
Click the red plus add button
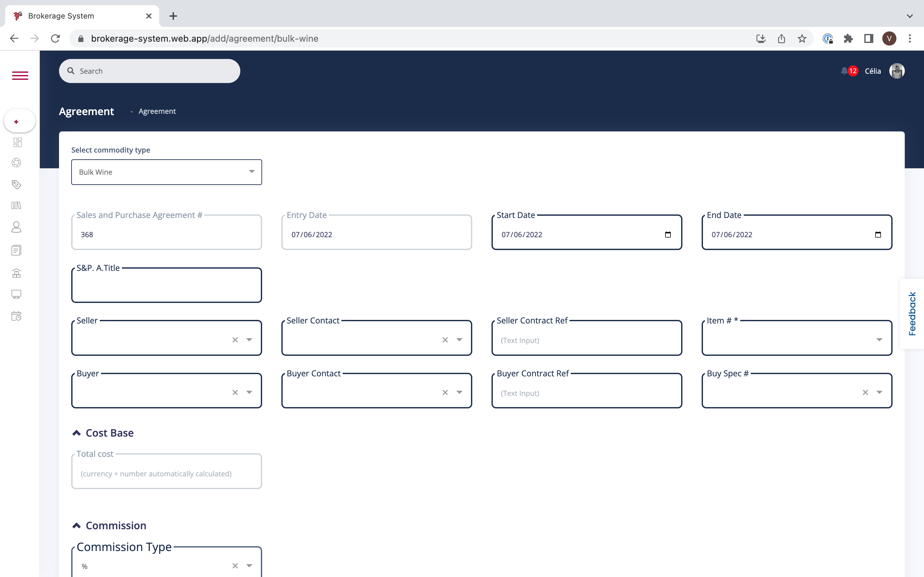(x=16, y=122)
